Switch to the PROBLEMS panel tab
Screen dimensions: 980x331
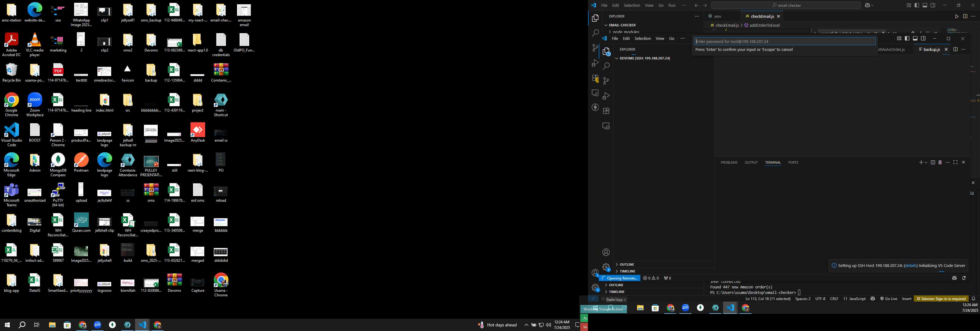[729, 163]
